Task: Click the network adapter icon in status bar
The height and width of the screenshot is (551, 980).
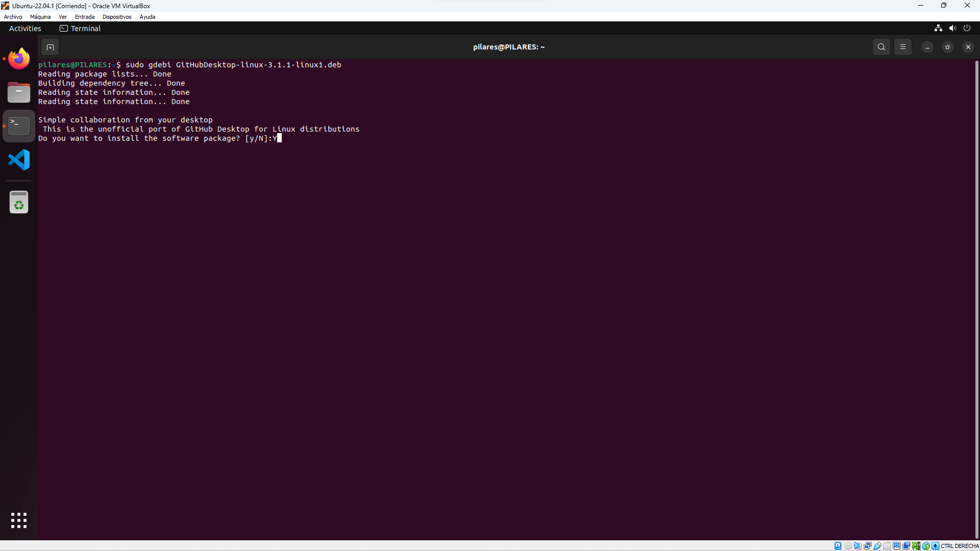Action: tap(867, 545)
